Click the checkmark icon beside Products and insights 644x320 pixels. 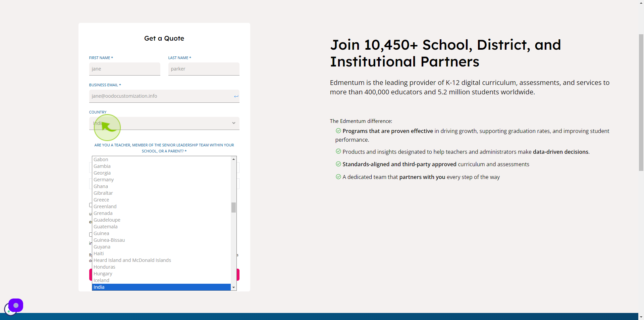click(338, 151)
